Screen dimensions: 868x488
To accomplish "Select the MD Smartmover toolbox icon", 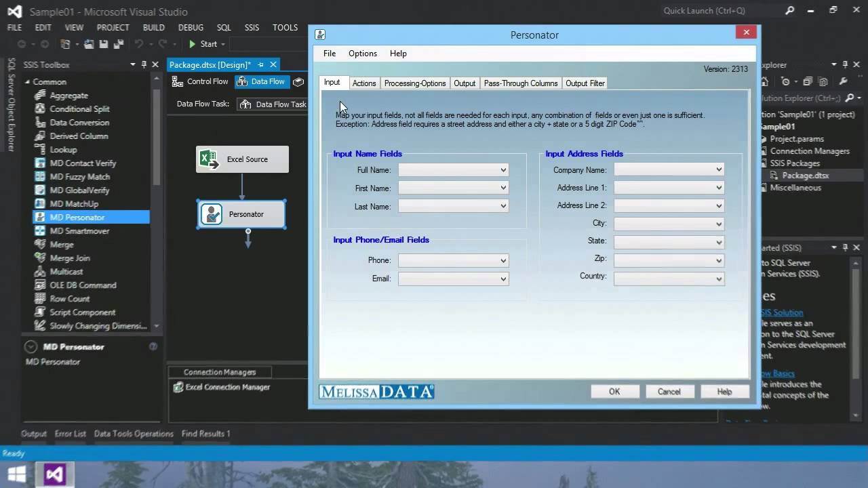I will point(39,231).
